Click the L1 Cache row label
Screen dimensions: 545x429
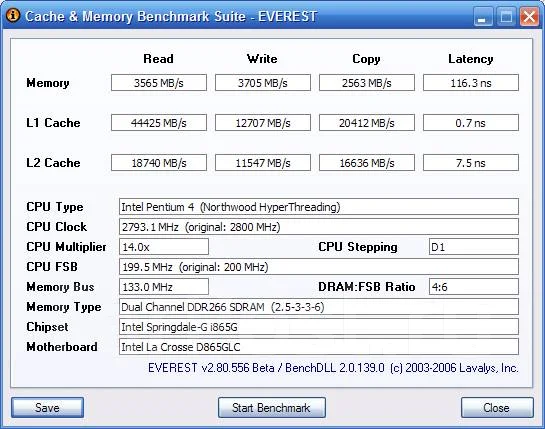click(x=53, y=123)
